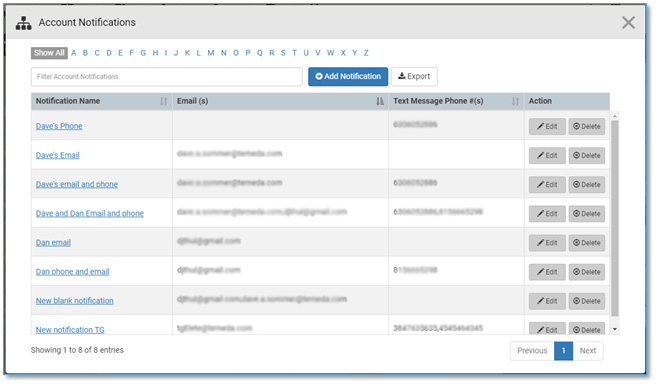Edit Dave's Email notification

click(547, 156)
